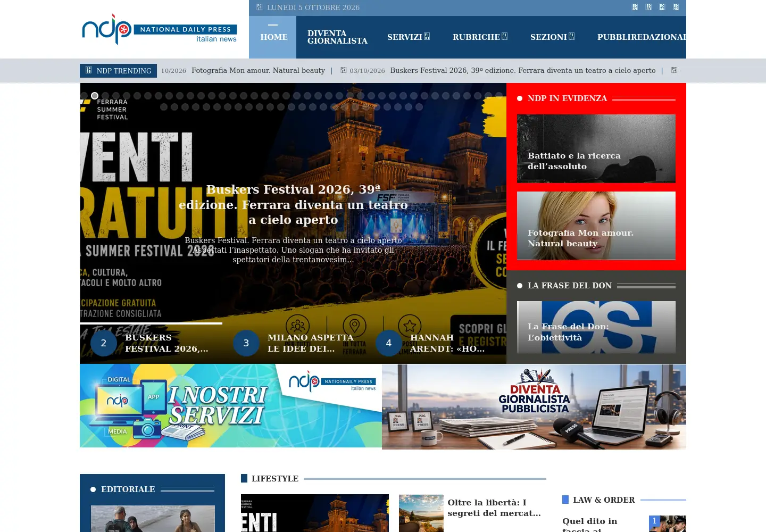Screen dimensions: 766x532
Task: Open the NDP Trending label button
Action: 118,71
